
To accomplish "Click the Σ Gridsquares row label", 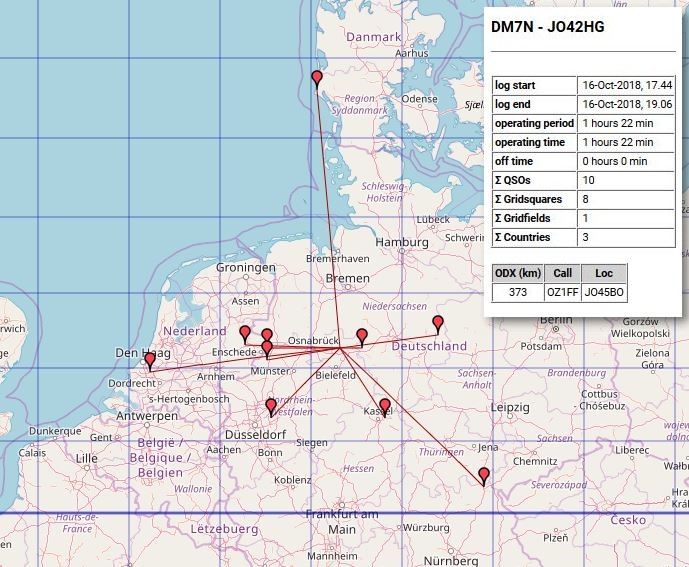I will (x=535, y=199).
